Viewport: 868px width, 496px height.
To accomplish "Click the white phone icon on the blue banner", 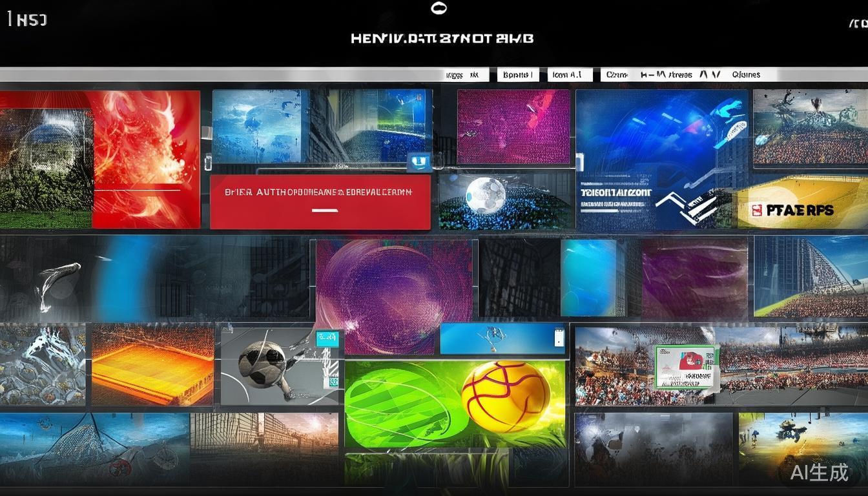I will click(x=559, y=337).
